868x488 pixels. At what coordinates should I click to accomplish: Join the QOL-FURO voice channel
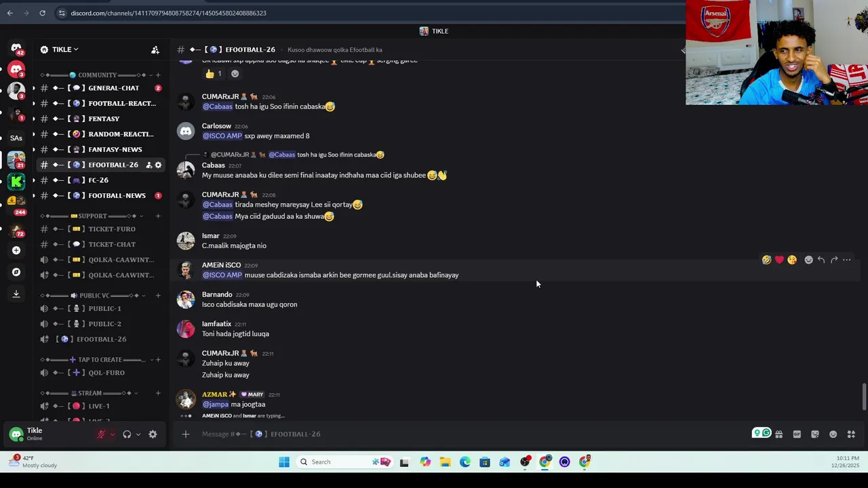tap(100, 373)
